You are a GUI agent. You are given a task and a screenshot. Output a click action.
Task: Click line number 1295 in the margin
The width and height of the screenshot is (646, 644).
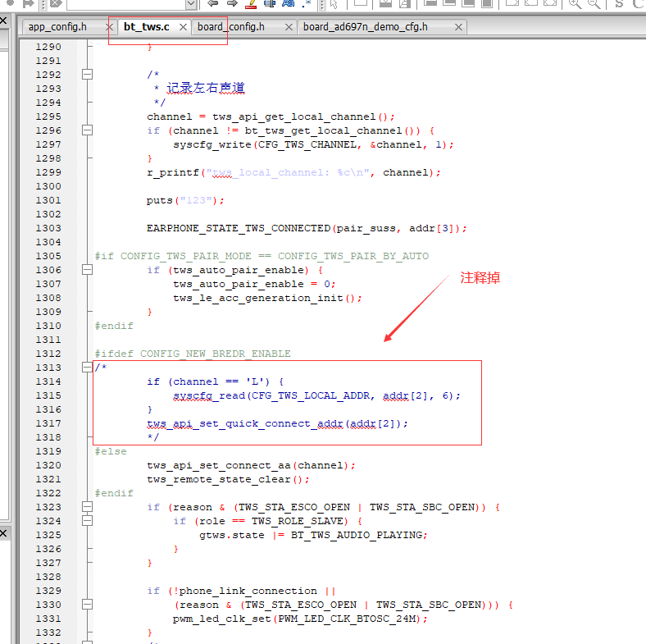click(48, 116)
